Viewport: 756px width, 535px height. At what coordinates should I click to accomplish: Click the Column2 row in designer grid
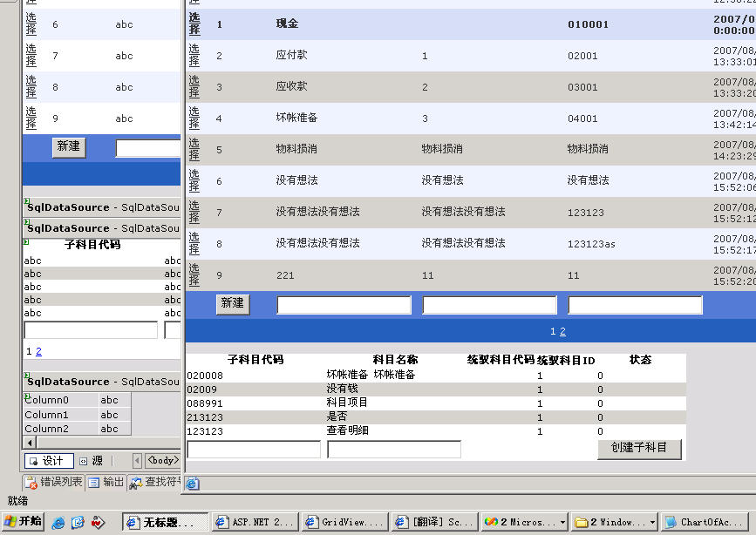(x=77, y=429)
